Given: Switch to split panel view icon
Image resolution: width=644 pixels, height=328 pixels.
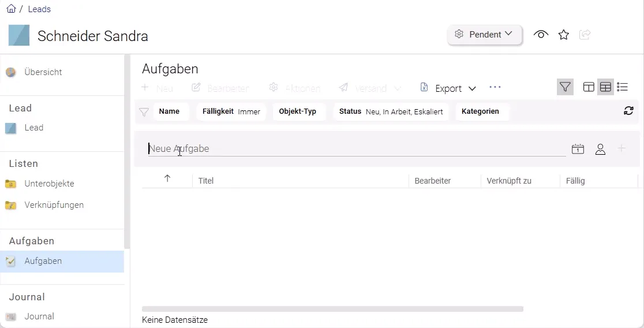Looking at the screenshot, I should [589, 87].
